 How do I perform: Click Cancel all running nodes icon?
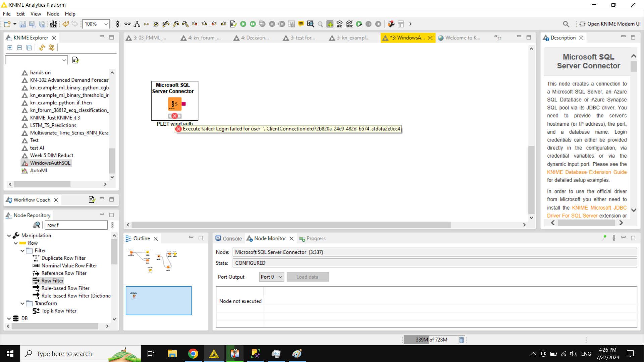[x=282, y=24]
